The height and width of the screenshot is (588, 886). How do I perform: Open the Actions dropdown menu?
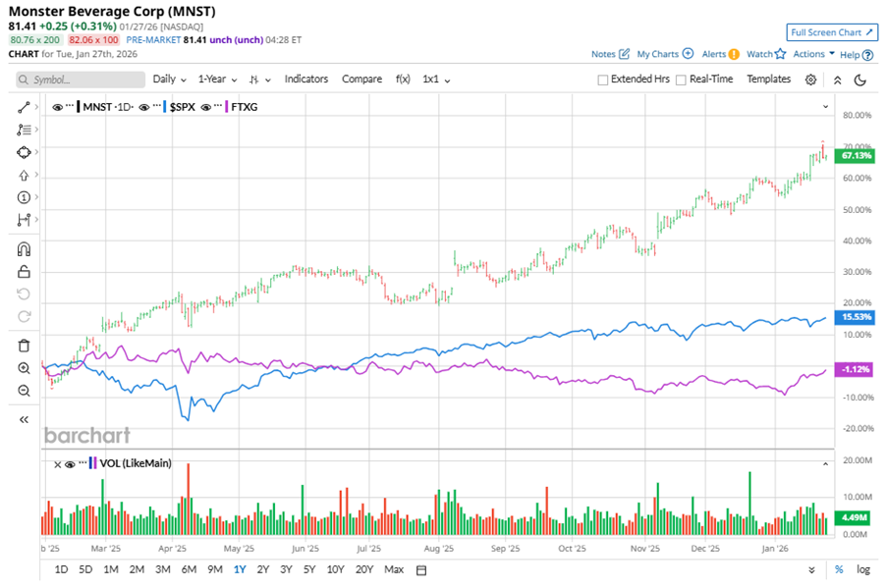pyautogui.click(x=813, y=54)
